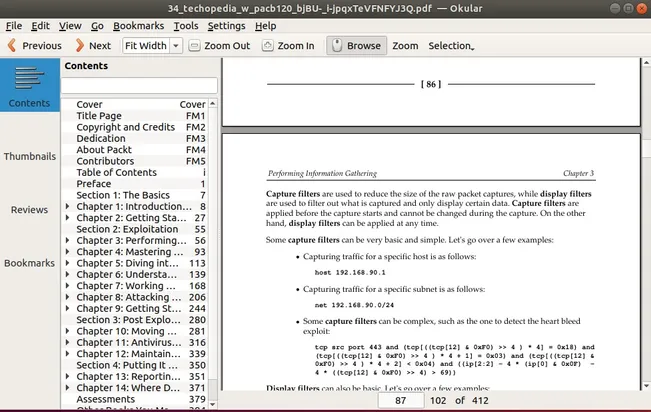Activate the Selection tool mode

[x=451, y=46]
